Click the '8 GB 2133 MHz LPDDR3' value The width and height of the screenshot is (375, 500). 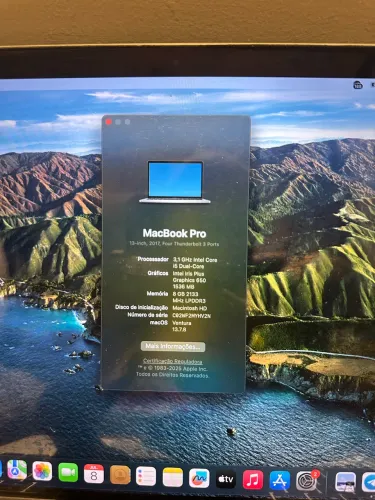[x=189, y=297]
